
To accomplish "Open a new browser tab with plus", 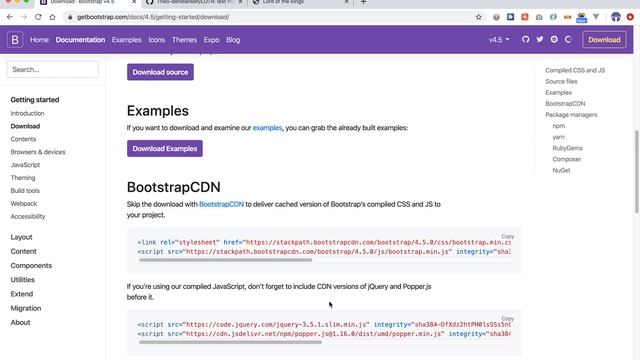I will 363,2.
